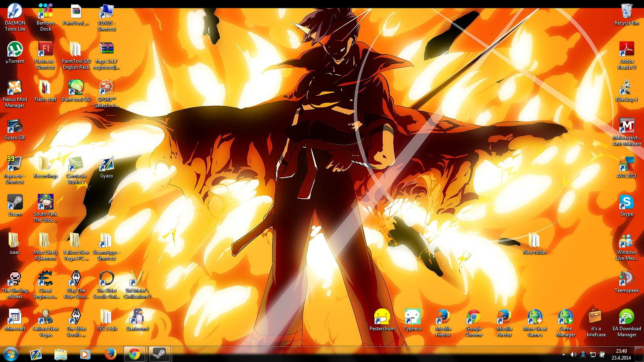Select the More Great Games icon
The width and height of the screenshot is (644, 362).
coord(535,323)
